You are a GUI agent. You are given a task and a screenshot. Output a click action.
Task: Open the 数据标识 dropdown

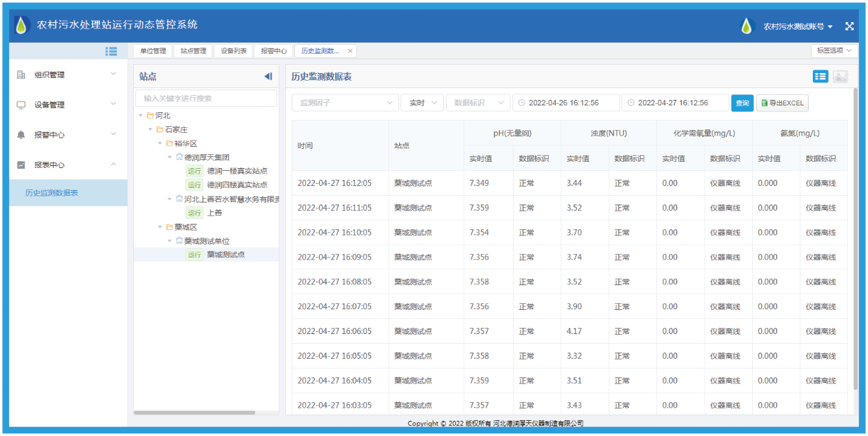click(x=478, y=103)
